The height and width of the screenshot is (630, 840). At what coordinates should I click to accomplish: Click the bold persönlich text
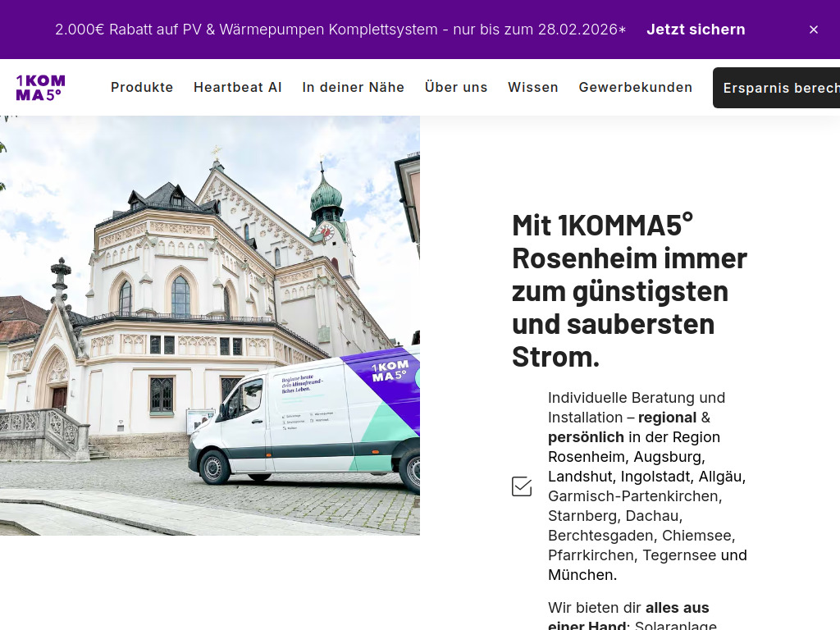pyautogui.click(x=586, y=437)
